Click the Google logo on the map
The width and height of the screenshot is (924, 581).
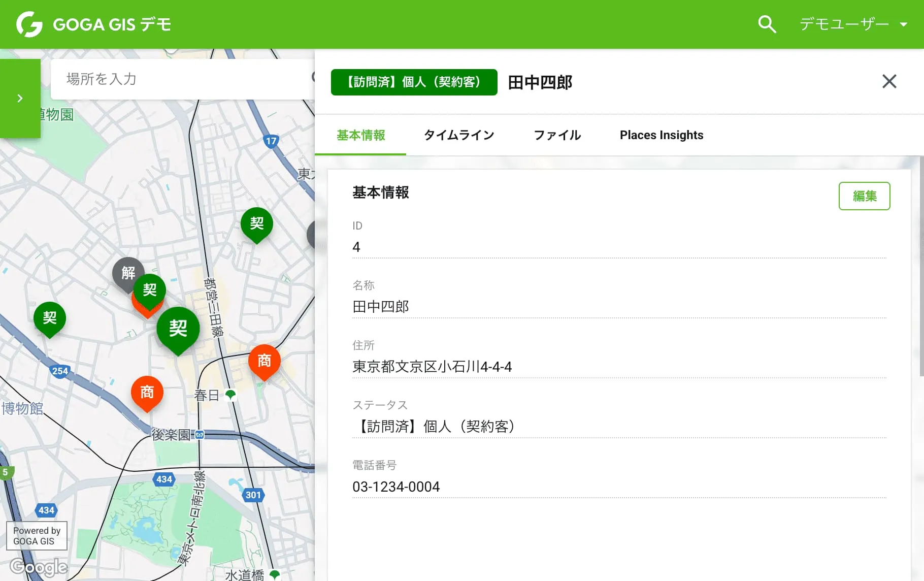pyautogui.click(x=38, y=566)
